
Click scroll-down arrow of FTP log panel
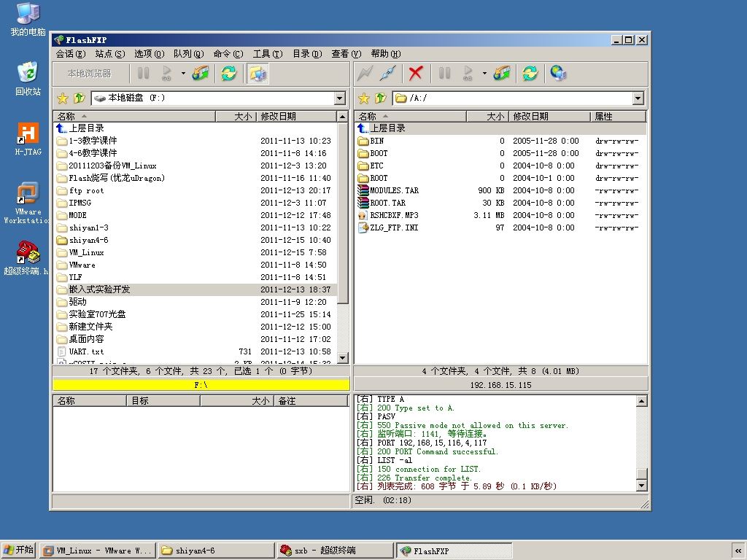coord(642,485)
